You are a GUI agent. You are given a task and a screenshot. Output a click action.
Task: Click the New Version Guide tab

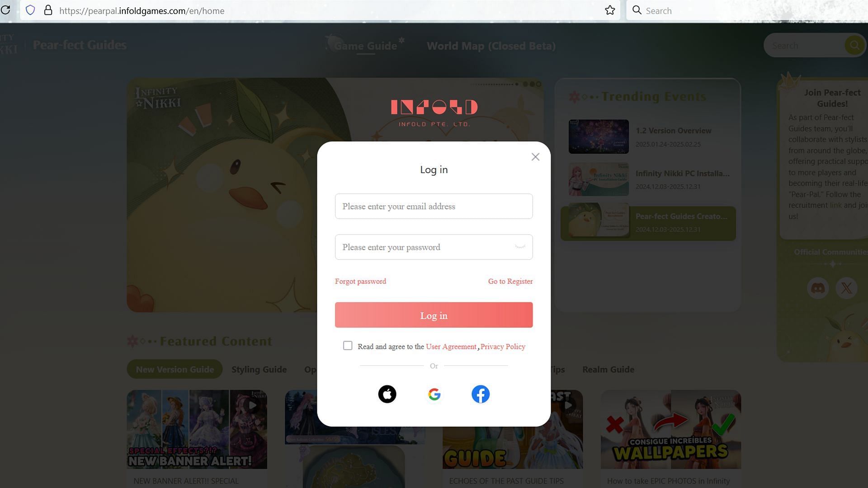pyautogui.click(x=175, y=369)
